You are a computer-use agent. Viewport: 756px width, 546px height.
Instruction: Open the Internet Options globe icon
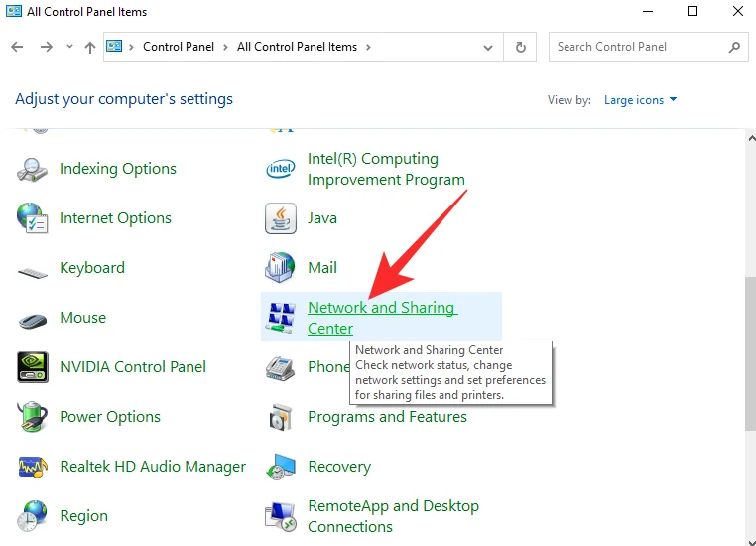pos(33,218)
